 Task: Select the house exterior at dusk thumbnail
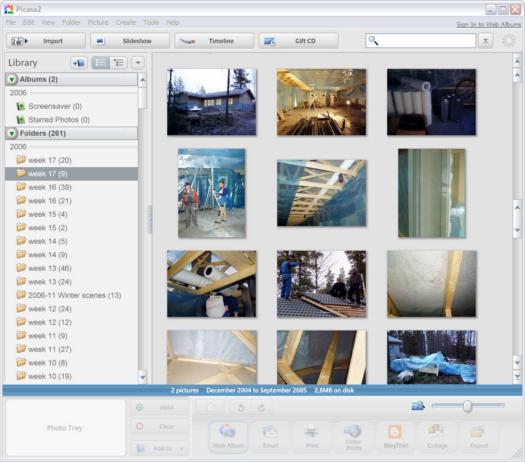[x=212, y=102]
